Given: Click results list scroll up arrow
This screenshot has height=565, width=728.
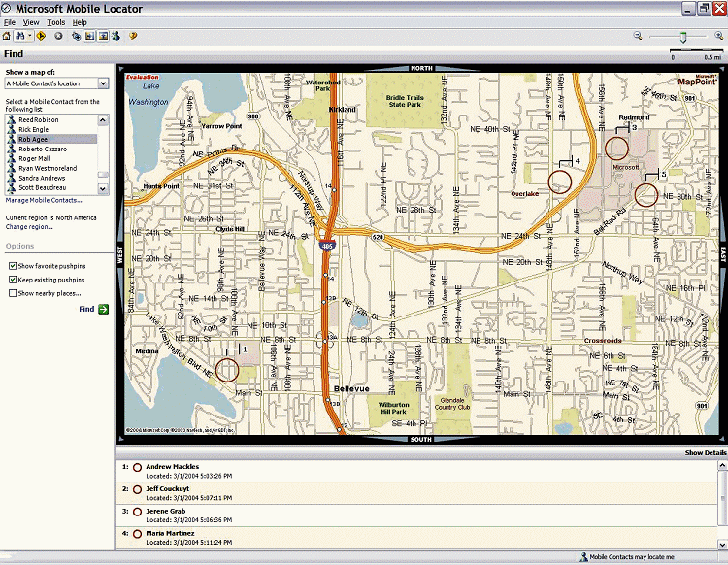Looking at the screenshot, I should click(722, 465).
